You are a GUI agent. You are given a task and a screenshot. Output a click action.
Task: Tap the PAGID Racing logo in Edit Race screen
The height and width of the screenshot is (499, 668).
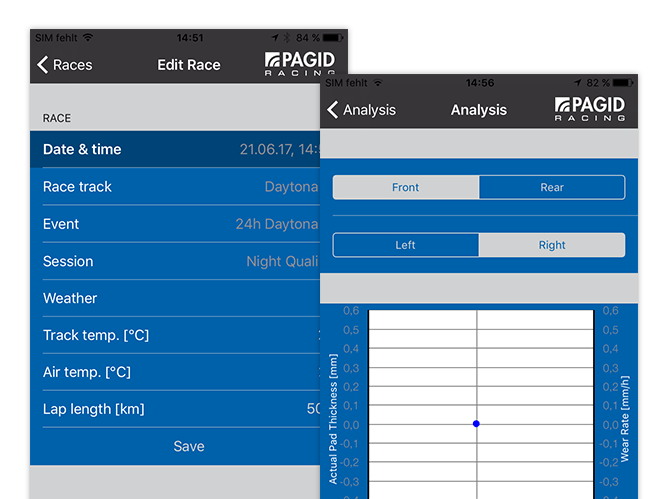coord(300,63)
